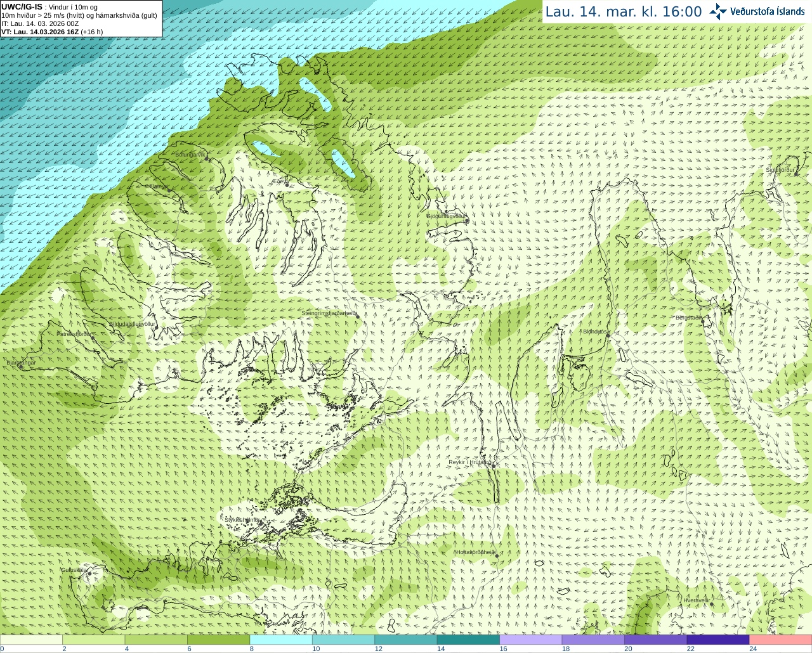The image size is (812, 653).
Task: Select the UWC/IG-IS model title text
Action: [22, 7]
